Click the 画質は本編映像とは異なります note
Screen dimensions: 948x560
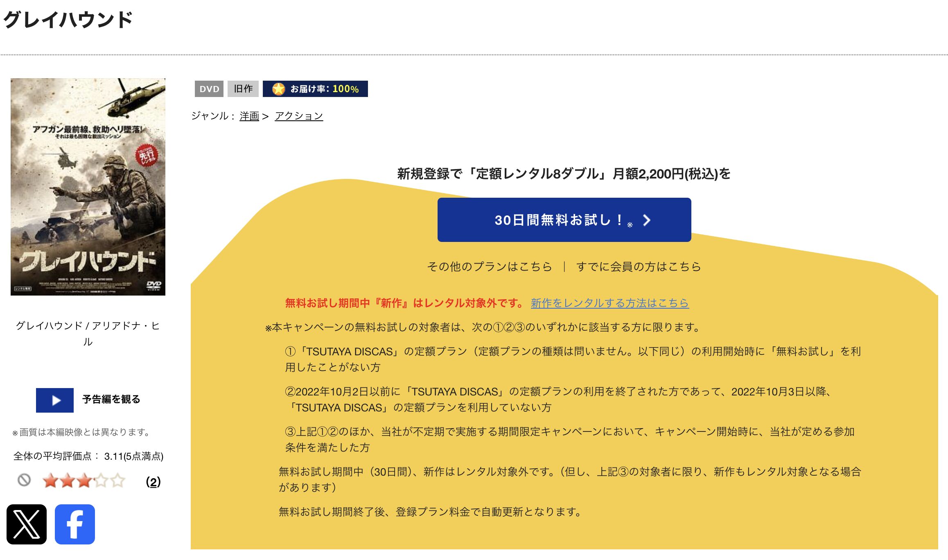click(x=82, y=432)
